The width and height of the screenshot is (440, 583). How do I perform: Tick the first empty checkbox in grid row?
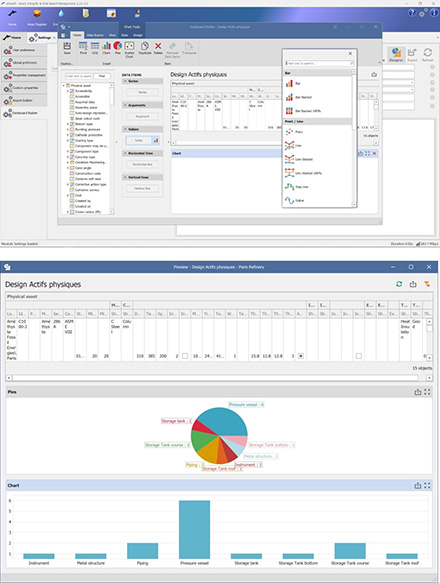(185, 356)
